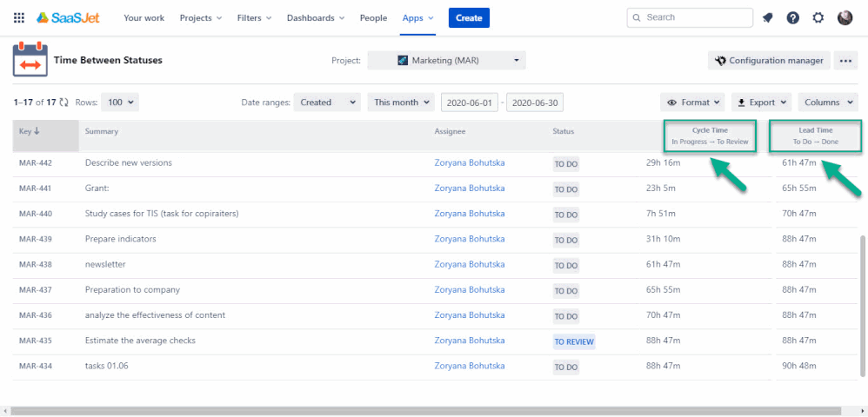Click the Cycle Time column header

point(710,136)
